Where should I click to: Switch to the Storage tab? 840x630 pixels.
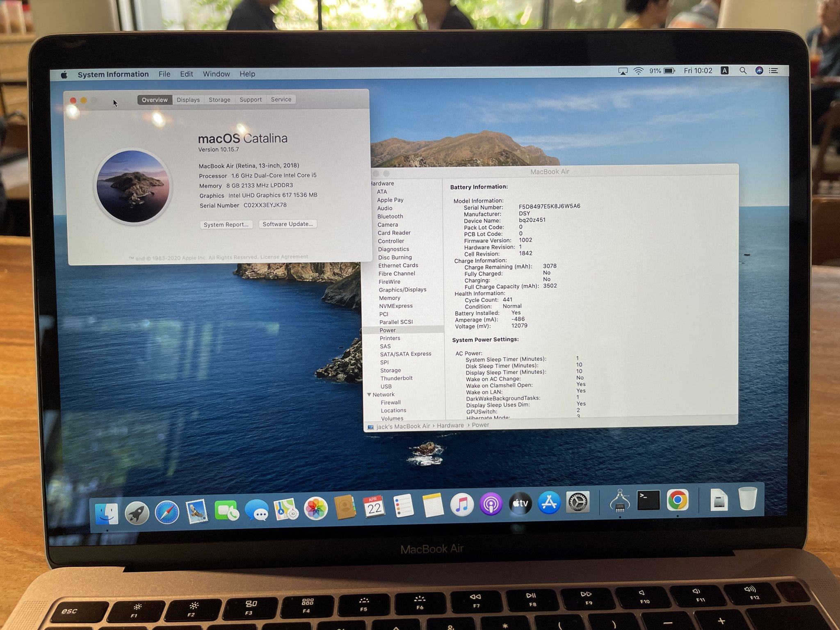pos(219,100)
